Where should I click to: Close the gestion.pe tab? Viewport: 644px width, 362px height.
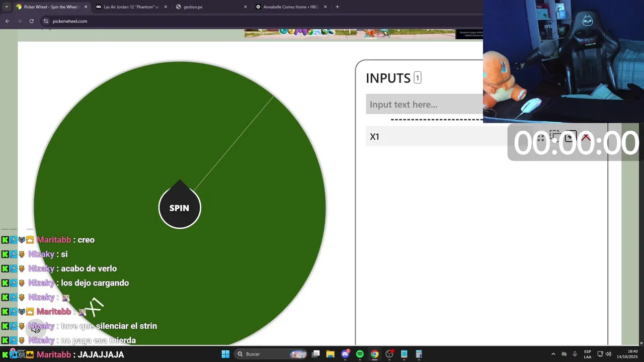[x=246, y=7]
